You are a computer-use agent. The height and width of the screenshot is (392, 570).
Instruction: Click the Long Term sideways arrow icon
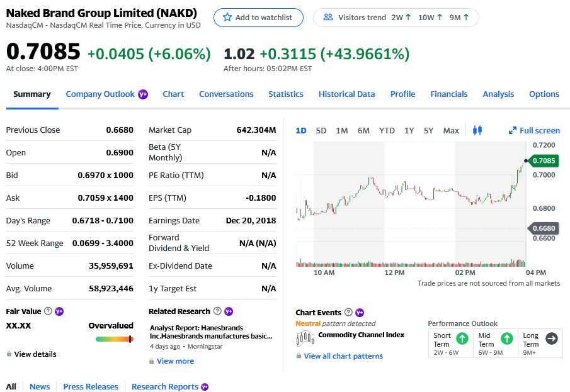pyautogui.click(x=552, y=339)
